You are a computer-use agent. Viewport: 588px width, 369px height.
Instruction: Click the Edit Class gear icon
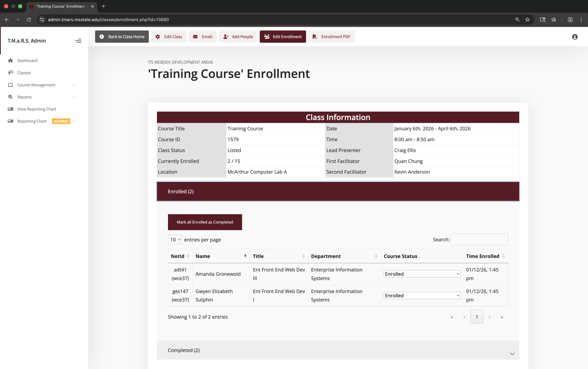click(x=158, y=36)
